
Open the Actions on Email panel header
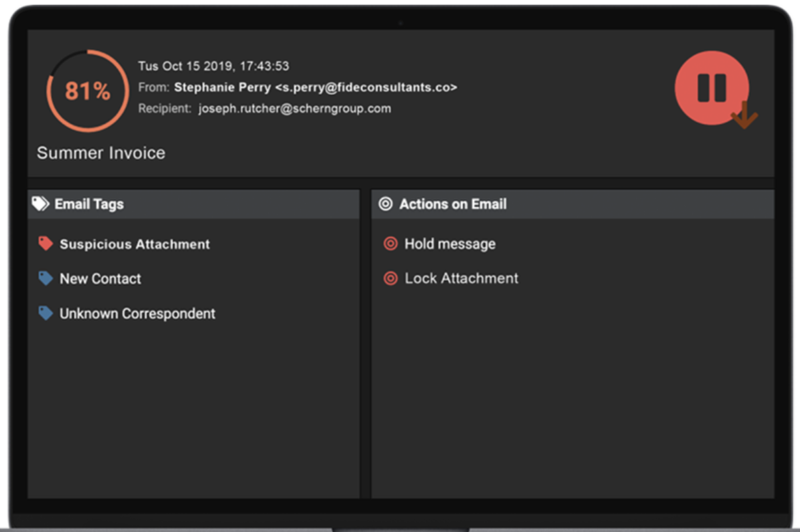(453, 205)
